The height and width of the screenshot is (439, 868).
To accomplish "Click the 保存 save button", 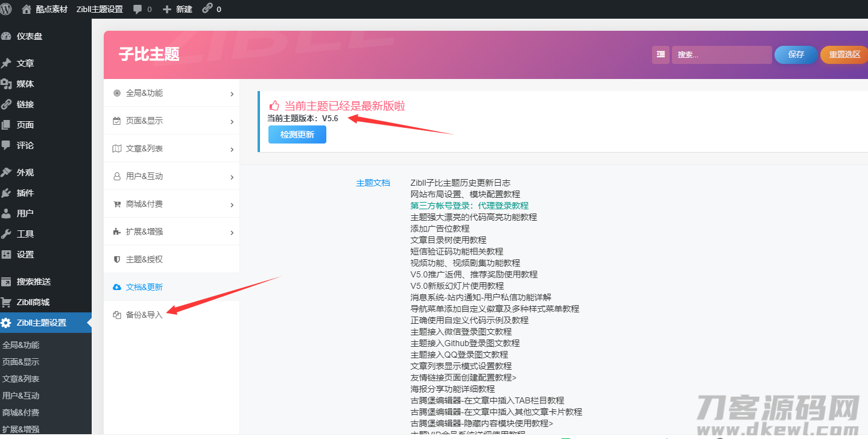I will pos(795,54).
